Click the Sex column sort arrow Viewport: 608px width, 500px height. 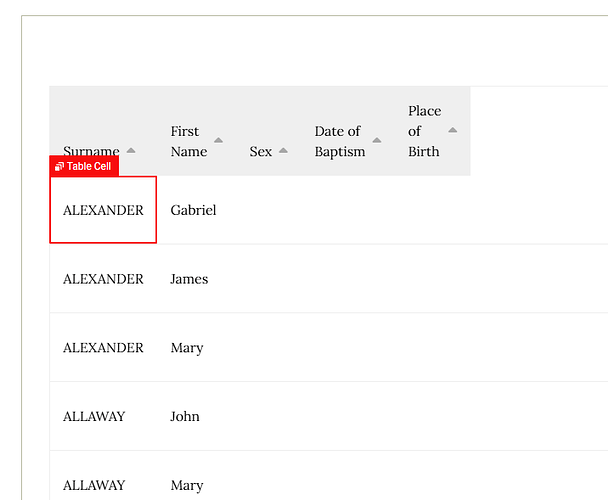[283, 151]
